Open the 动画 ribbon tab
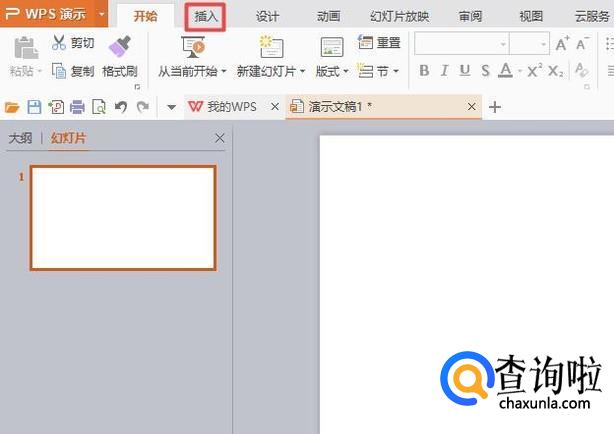 (x=328, y=16)
